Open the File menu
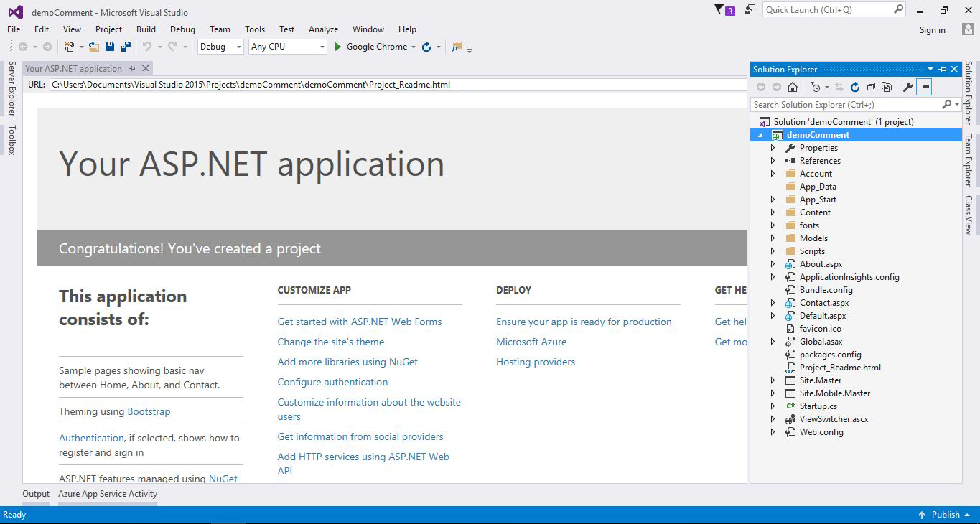Image resolution: width=980 pixels, height=524 pixels. click(14, 29)
